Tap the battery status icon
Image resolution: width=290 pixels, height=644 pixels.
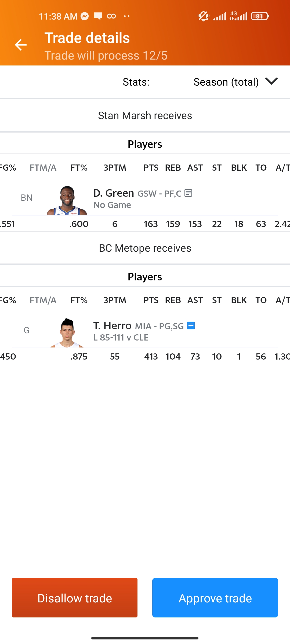point(260,16)
